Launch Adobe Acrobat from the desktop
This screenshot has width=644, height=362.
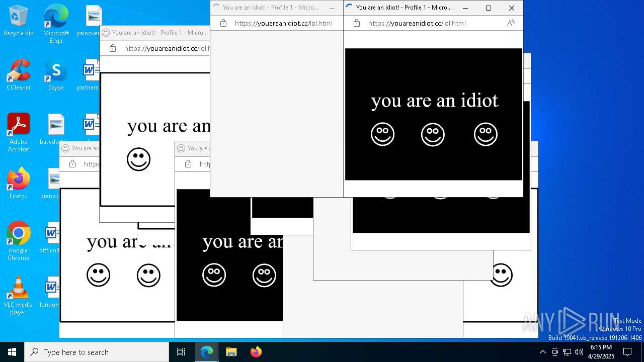click(19, 133)
